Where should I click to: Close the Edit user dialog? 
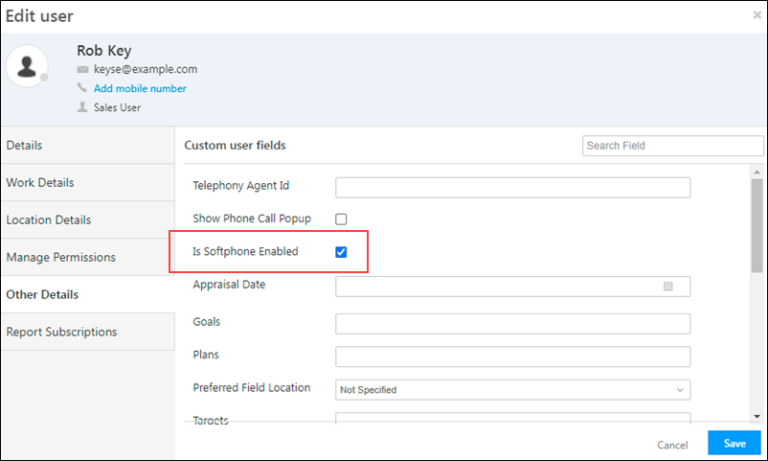coord(756,16)
